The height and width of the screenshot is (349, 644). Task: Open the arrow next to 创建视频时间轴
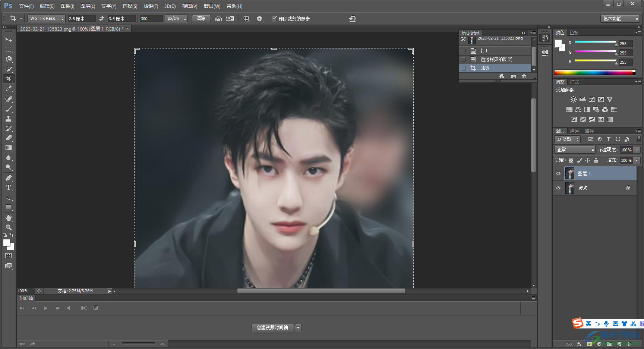298,327
